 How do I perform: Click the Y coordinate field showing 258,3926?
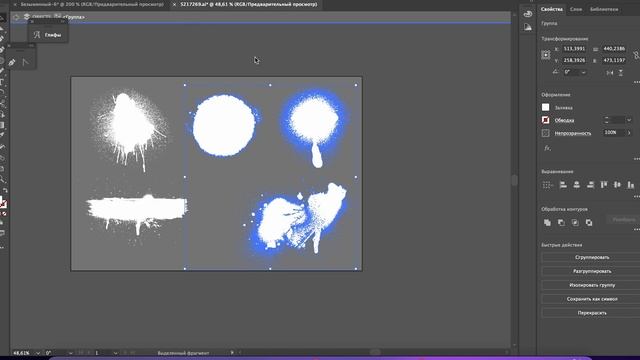point(574,60)
